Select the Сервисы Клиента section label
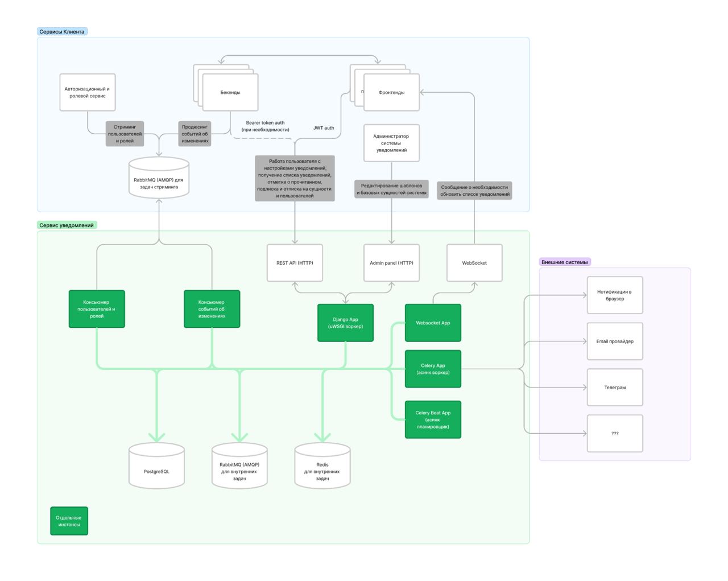The image size is (728, 581). (62, 32)
